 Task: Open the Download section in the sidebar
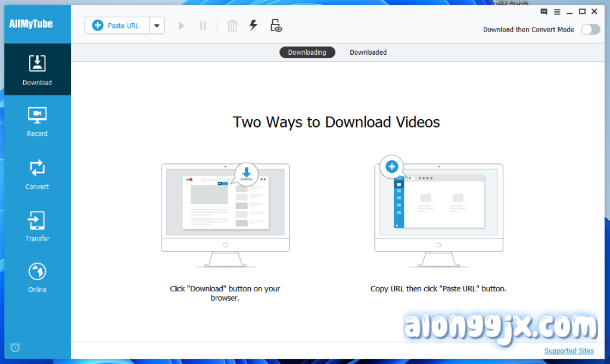point(37,70)
